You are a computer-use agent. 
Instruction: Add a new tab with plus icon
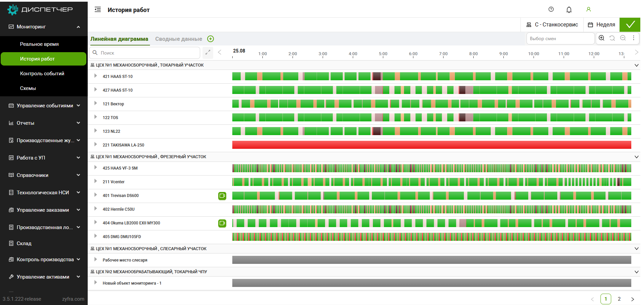211,39
